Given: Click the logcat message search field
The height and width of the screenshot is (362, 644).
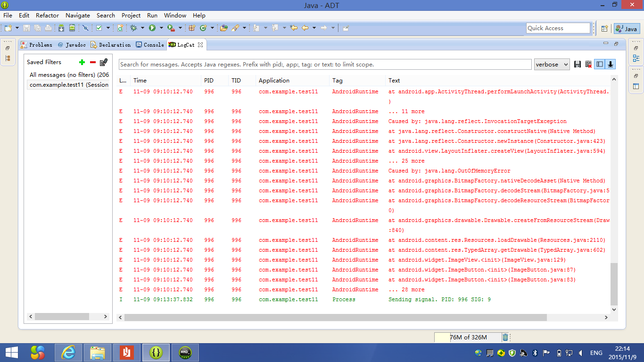Looking at the screenshot, I should click(x=325, y=65).
